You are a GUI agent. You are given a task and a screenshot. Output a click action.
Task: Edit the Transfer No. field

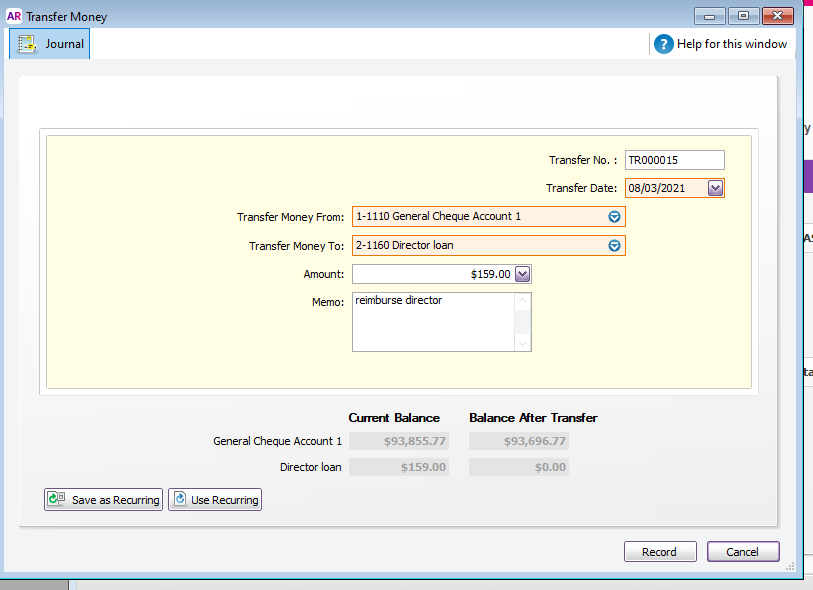(x=673, y=160)
